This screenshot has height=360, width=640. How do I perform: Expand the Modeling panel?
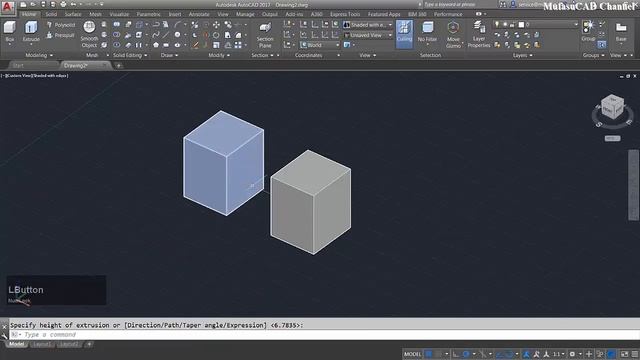[x=39, y=55]
